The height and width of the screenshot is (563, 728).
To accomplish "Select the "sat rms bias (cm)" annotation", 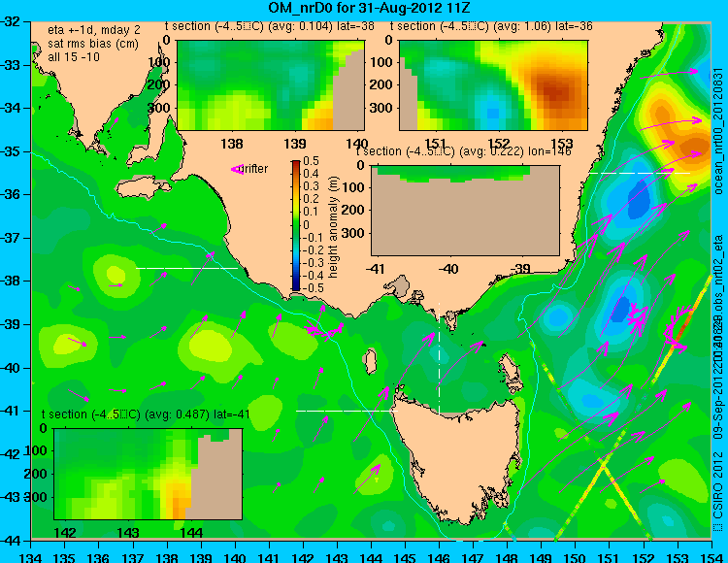I will pyautogui.click(x=93, y=44).
